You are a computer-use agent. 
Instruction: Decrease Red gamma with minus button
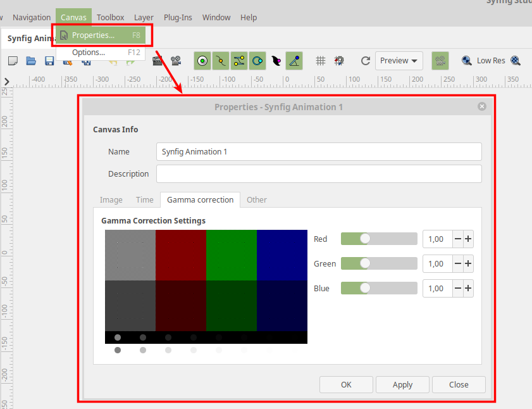tap(458, 239)
